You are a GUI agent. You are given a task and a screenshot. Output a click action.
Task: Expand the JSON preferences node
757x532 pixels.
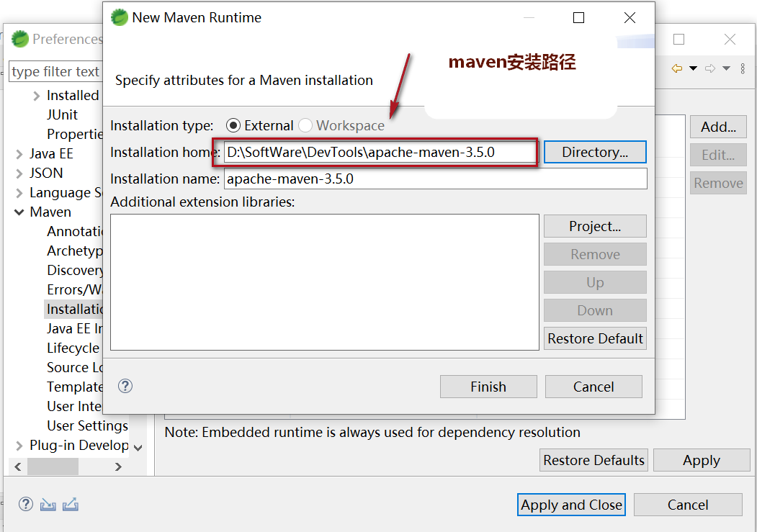pyautogui.click(x=19, y=173)
